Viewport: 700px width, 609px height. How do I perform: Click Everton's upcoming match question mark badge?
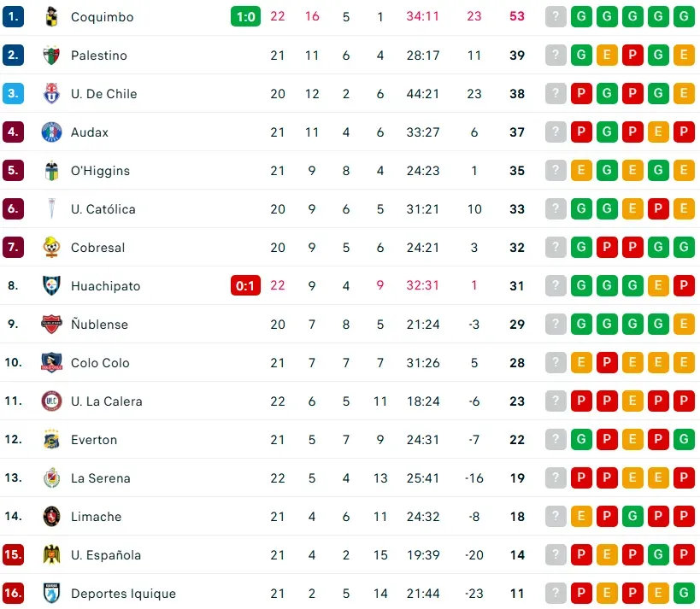556,440
